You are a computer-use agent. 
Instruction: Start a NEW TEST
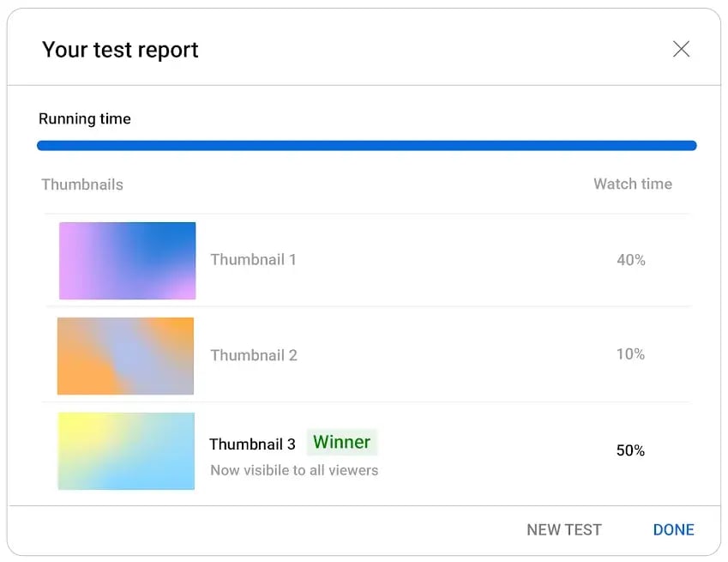[x=563, y=529]
